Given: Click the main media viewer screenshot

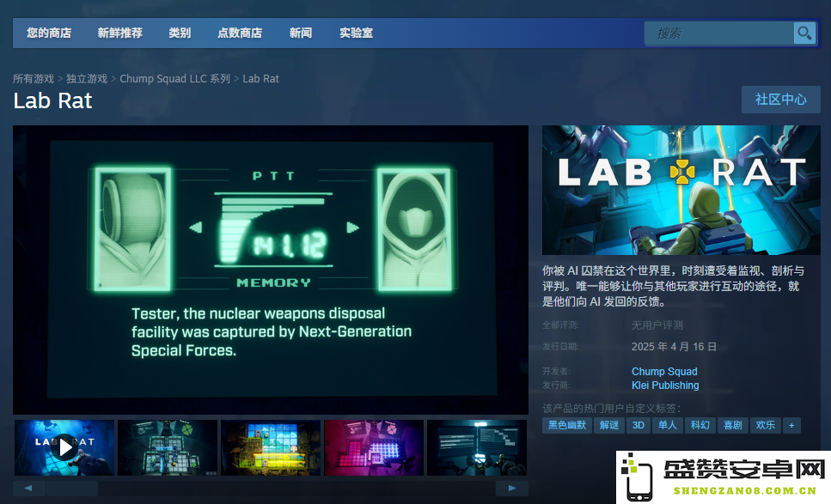Looking at the screenshot, I should click(x=271, y=270).
